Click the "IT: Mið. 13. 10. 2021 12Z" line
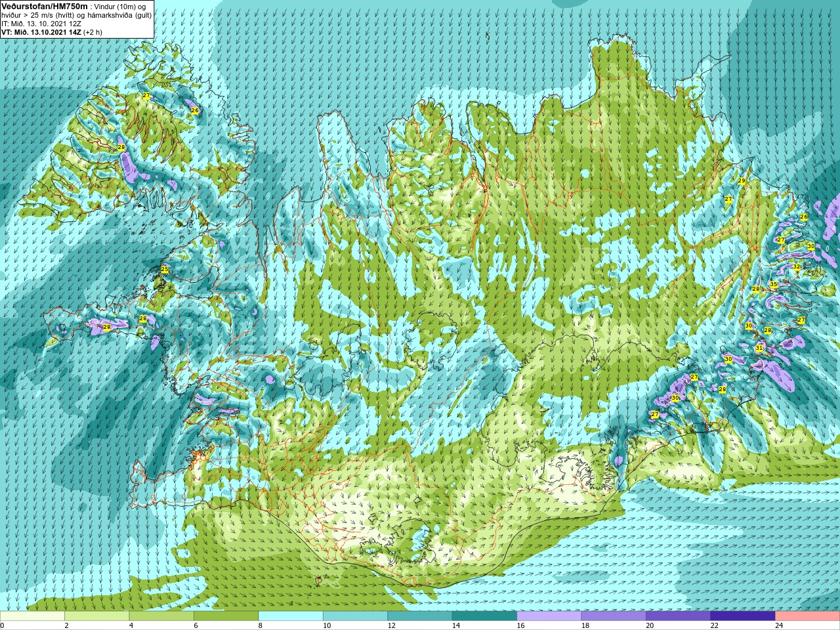Screen dimensions: 840x630 coord(41,24)
